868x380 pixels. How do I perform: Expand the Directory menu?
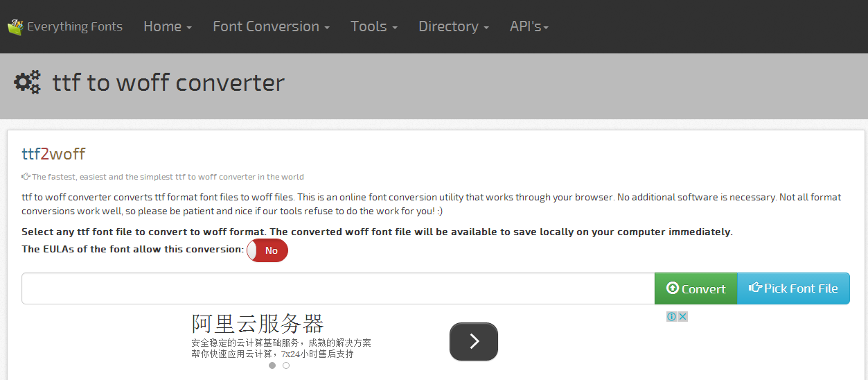click(x=454, y=26)
